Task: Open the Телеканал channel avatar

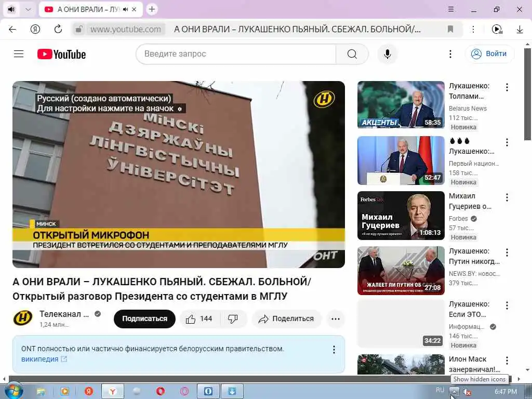Action: 23,318
